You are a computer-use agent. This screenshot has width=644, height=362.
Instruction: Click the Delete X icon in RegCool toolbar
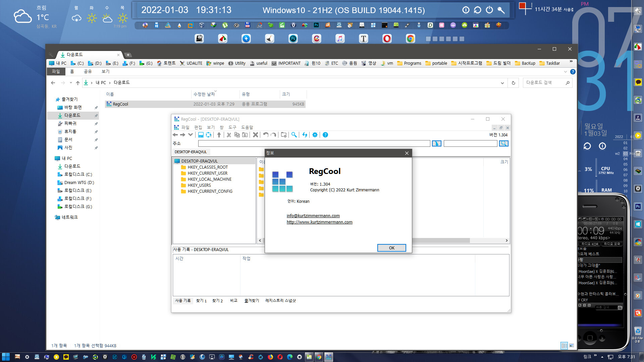(x=255, y=135)
